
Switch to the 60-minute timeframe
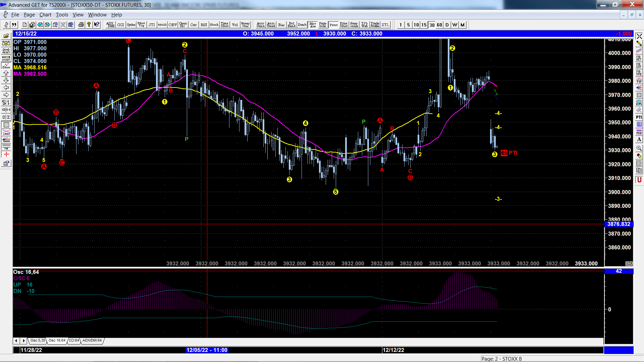(x=439, y=25)
